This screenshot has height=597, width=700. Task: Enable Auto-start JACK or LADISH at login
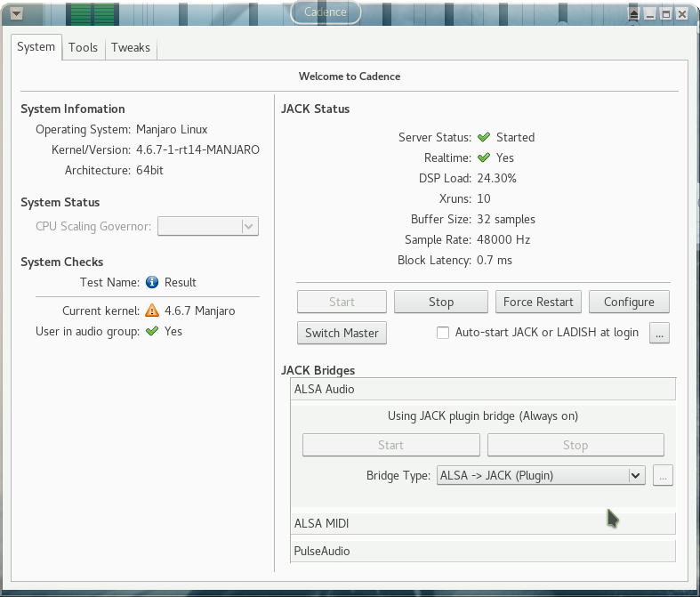[x=443, y=333]
